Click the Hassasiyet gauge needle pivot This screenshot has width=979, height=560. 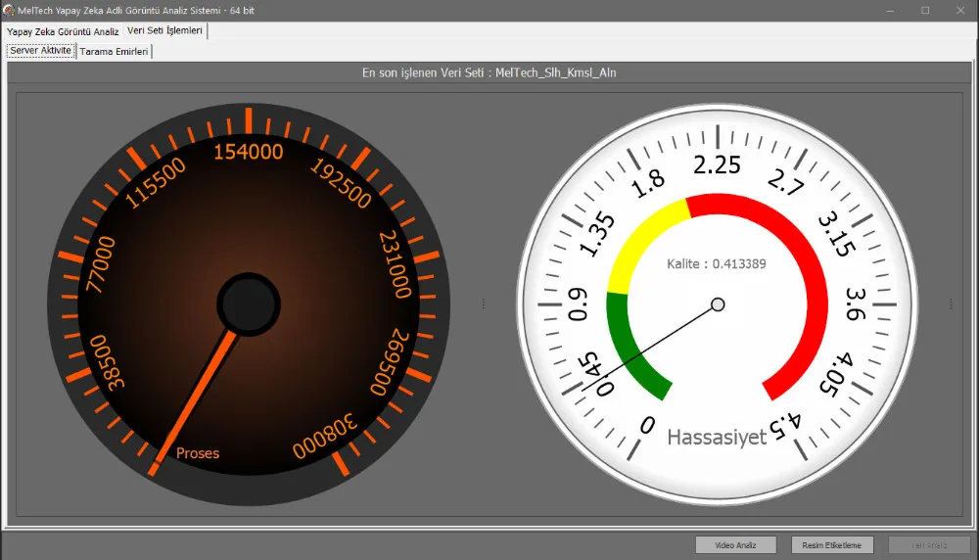(718, 304)
